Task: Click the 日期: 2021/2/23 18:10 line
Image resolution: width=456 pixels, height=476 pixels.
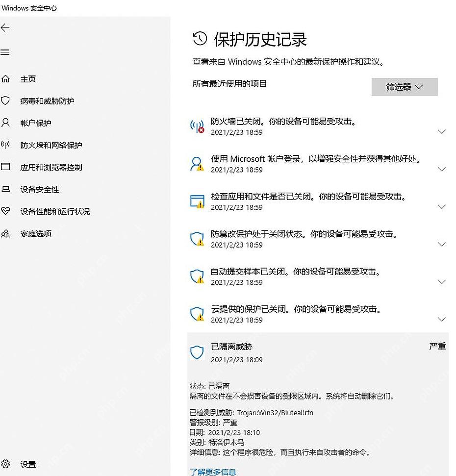Action: 225,432
